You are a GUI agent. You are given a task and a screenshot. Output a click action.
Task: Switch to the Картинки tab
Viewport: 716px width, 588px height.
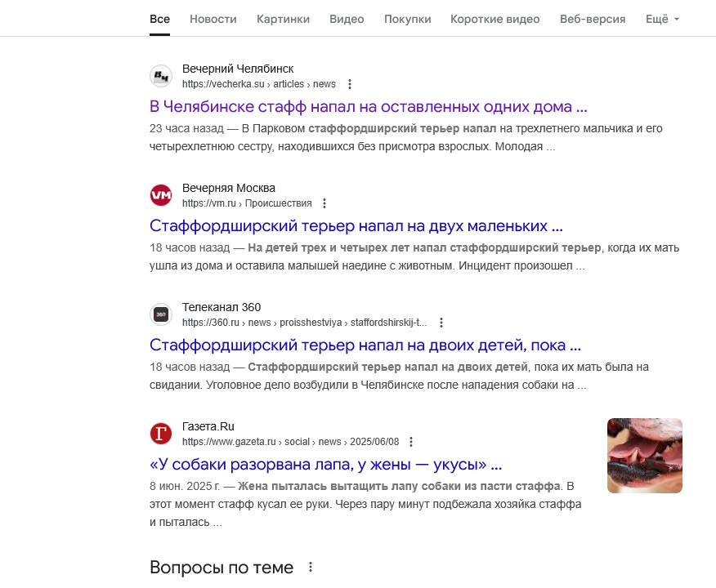pos(283,19)
